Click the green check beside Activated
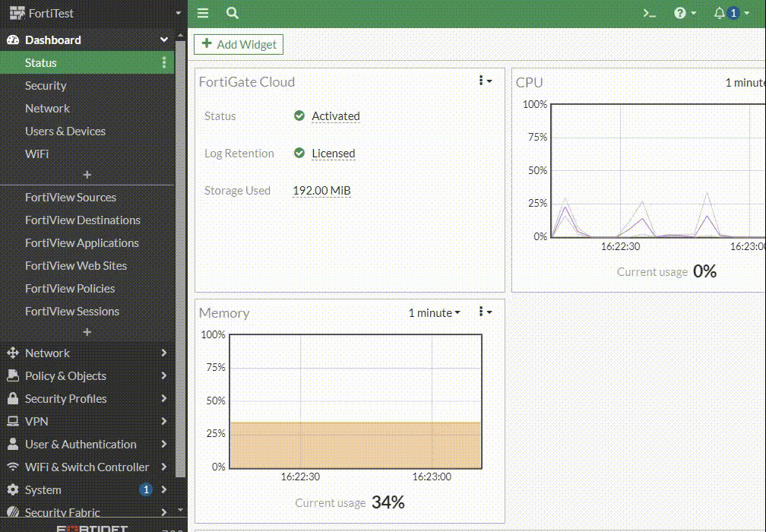The height and width of the screenshot is (532, 766). coord(299,116)
